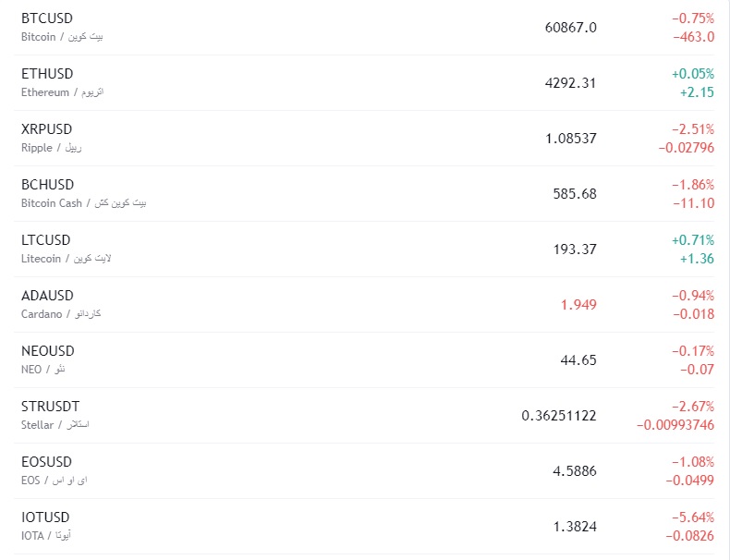Select the XRPUSD symbol
The image size is (730, 560).
pos(46,129)
